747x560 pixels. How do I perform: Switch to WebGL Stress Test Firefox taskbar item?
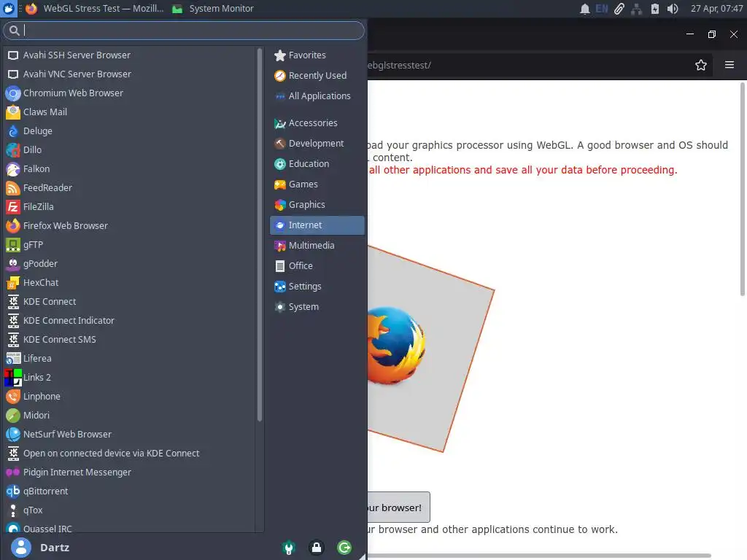(x=94, y=9)
